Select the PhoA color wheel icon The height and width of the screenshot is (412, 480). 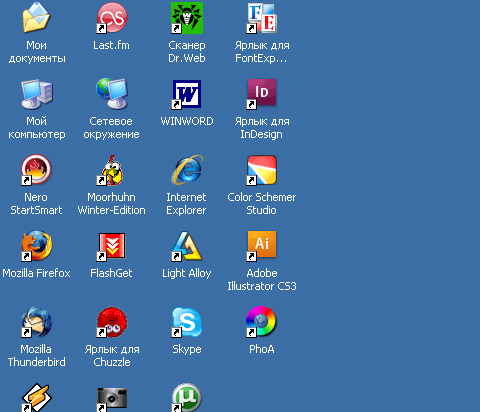(262, 322)
